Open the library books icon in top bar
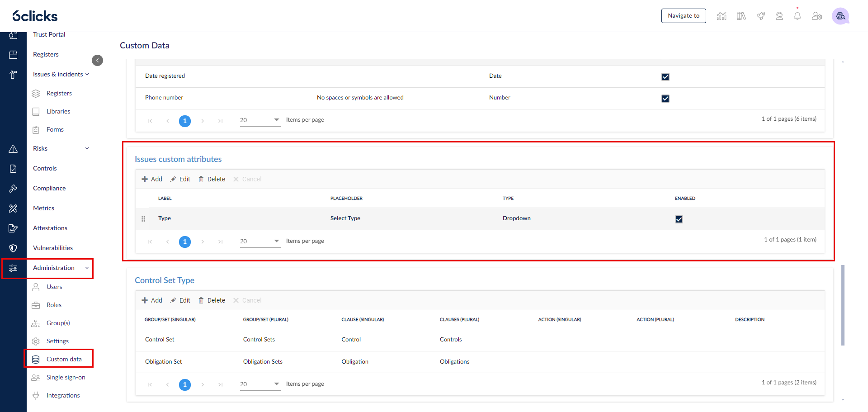The image size is (868, 412). point(741,15)
